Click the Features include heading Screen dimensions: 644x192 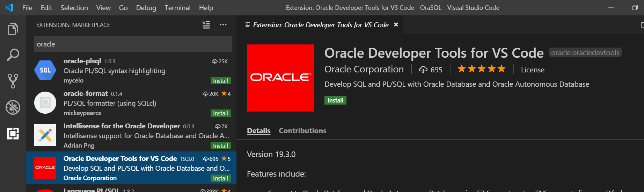(x=276, y=174)
